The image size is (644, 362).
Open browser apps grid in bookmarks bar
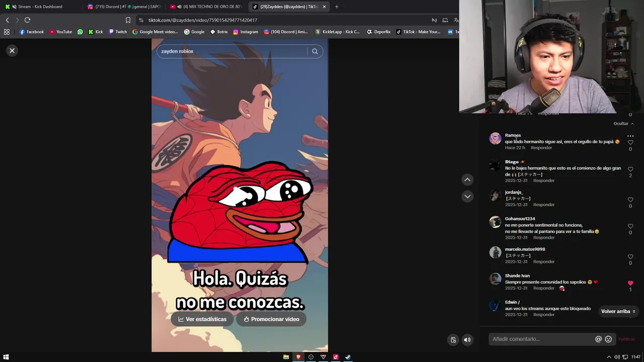(7, 32)
